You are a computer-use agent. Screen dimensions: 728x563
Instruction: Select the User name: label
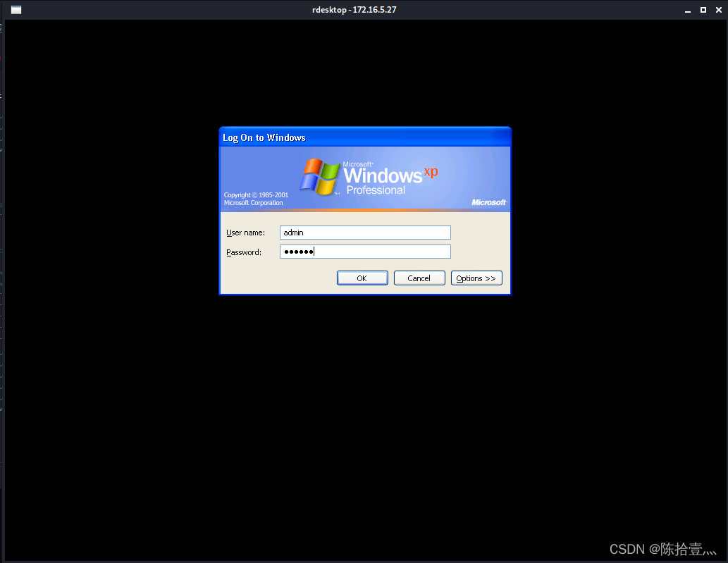pyautogui.click(x=246, y=233)
